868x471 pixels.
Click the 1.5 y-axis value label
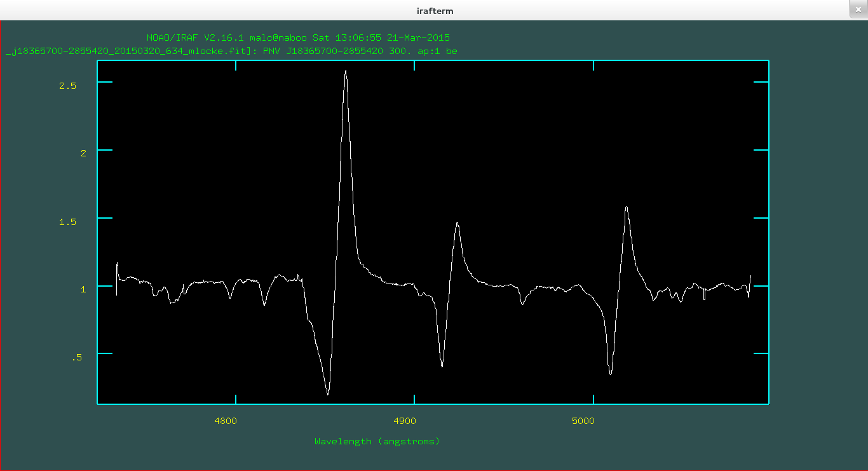click(67, 222)
